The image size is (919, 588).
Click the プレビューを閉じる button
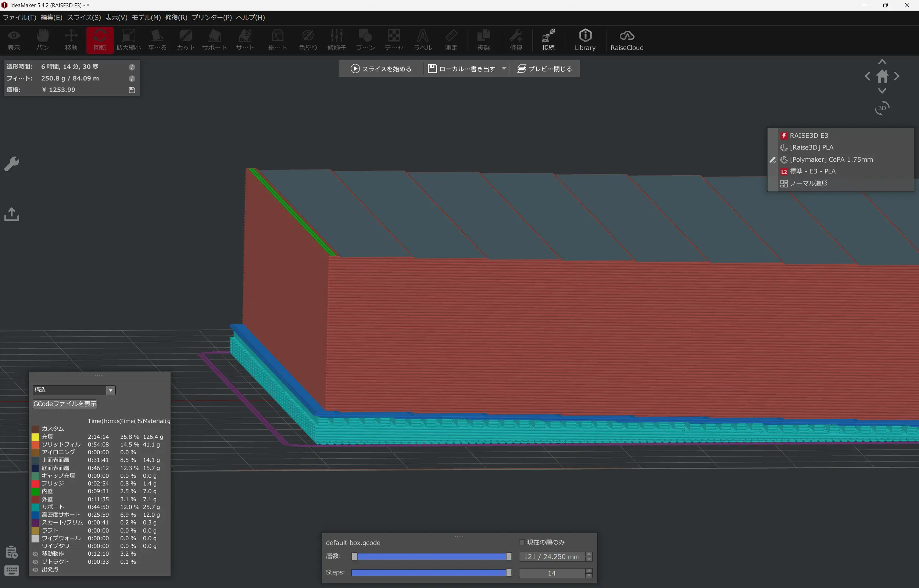(x=544, y=69)
